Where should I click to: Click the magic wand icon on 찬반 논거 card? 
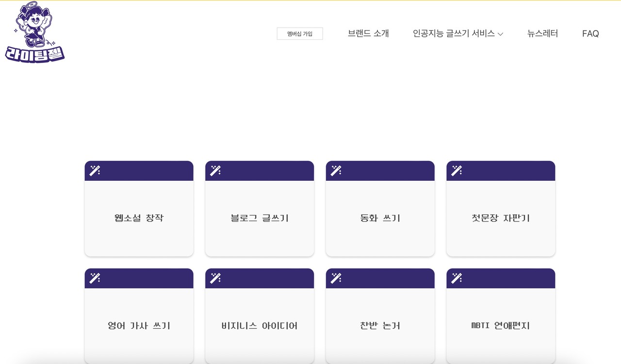(x=336, y=278)
